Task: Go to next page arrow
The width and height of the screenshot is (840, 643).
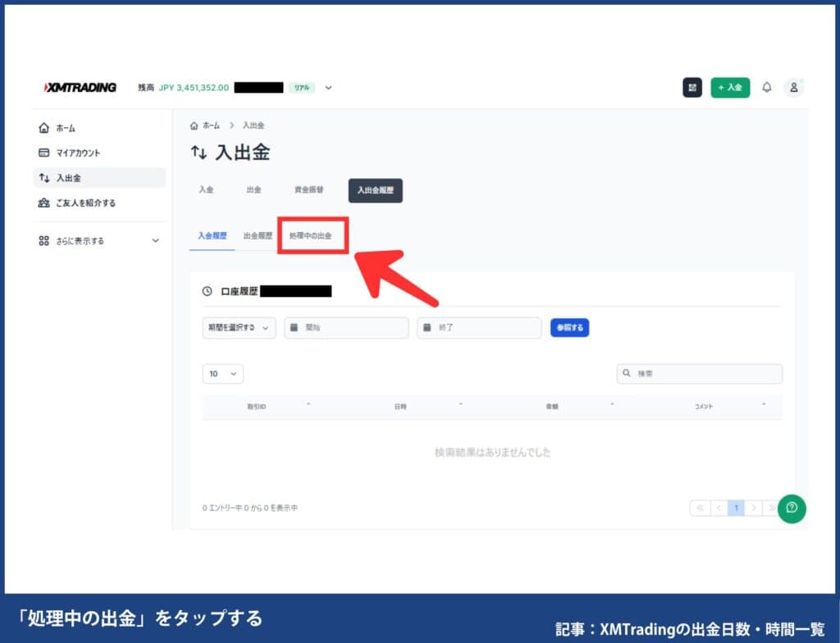Action: click(x=753, y=508)
